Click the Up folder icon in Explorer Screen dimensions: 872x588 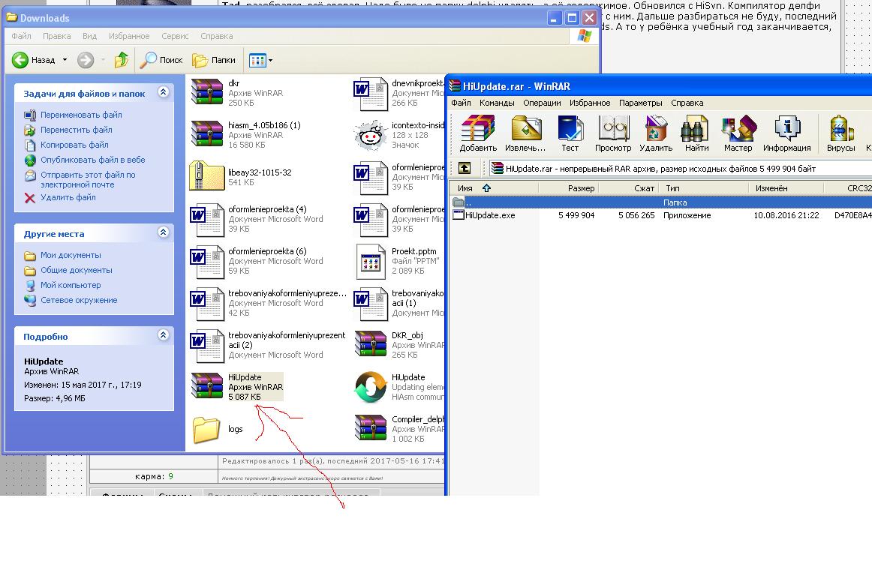pos(122,60)
